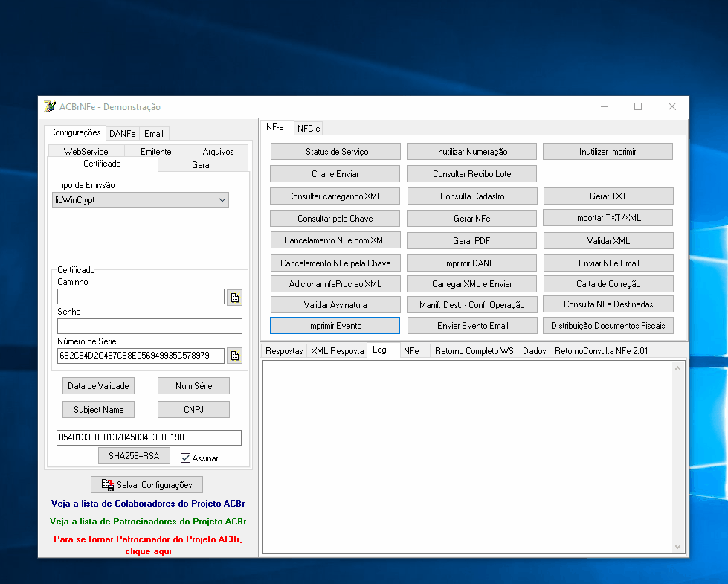Click the Gerar NFe button
The width and height of the screenshot is (728, 584).
click(x=471, y=219)
